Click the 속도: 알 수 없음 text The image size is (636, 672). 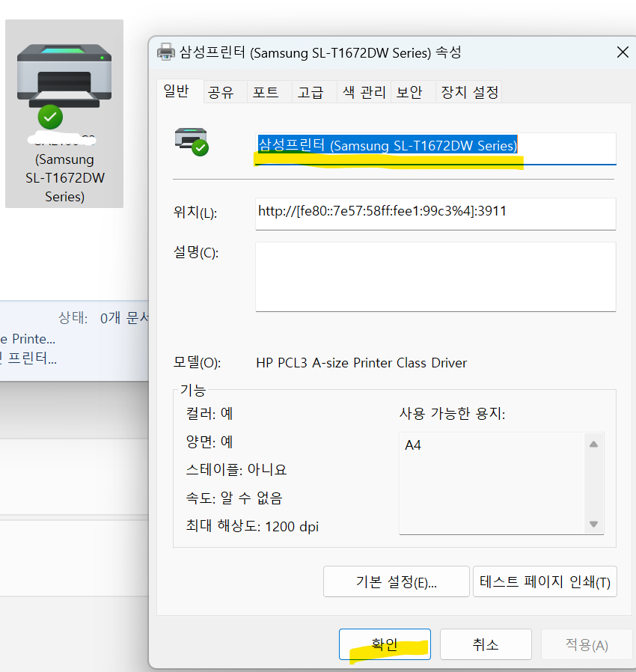(x=234, y=498)
